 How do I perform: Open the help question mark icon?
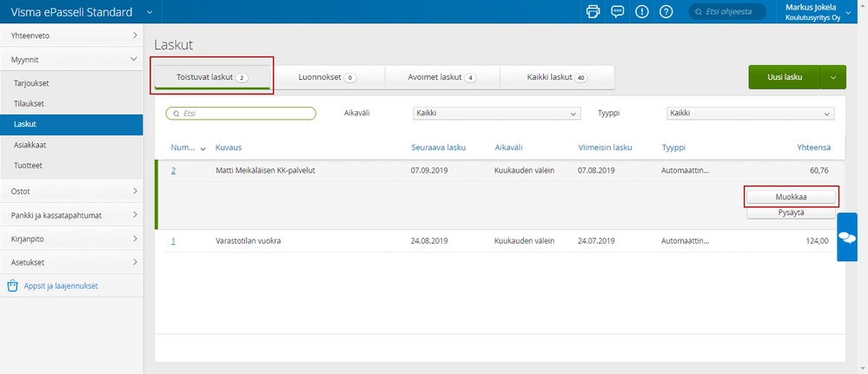[666, 12]
